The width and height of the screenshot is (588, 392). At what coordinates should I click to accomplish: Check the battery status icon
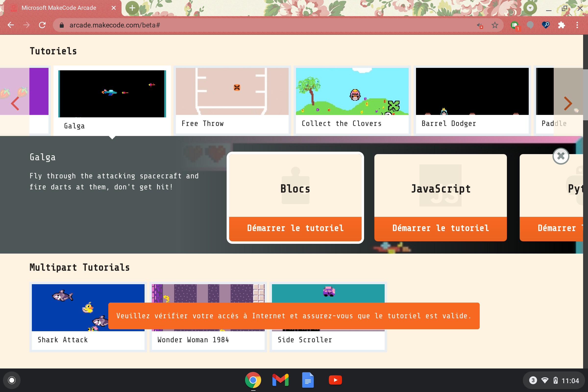pyautogui.click(x=555, y=380)
